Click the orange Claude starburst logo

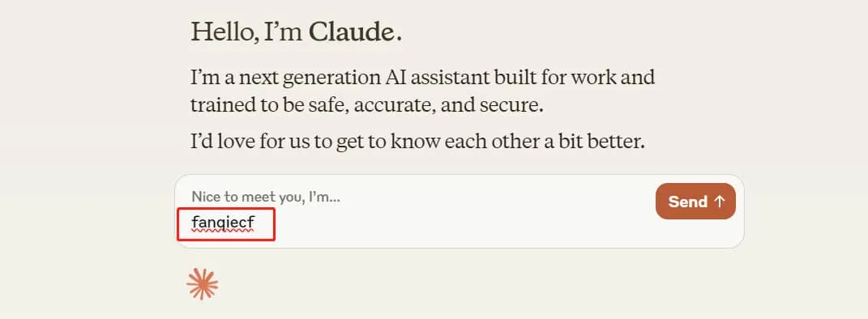pos(202,284)
